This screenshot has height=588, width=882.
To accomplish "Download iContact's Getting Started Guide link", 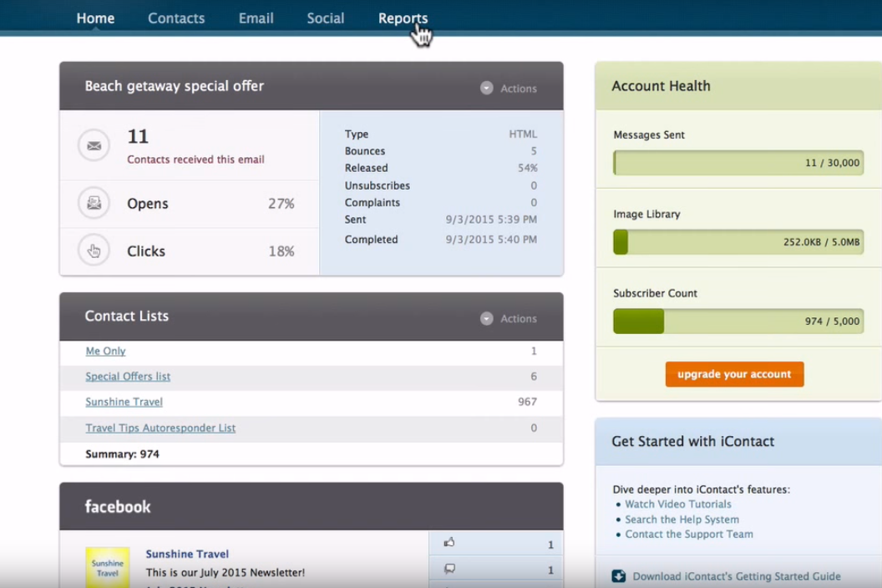I will coord(737,576).
